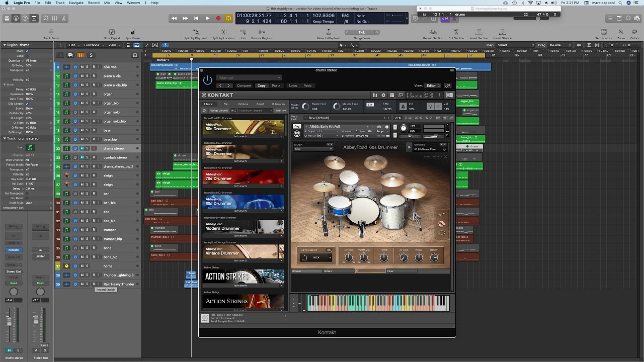Click the Play transport button
644x362 pixels.
[x=207, y=18]
